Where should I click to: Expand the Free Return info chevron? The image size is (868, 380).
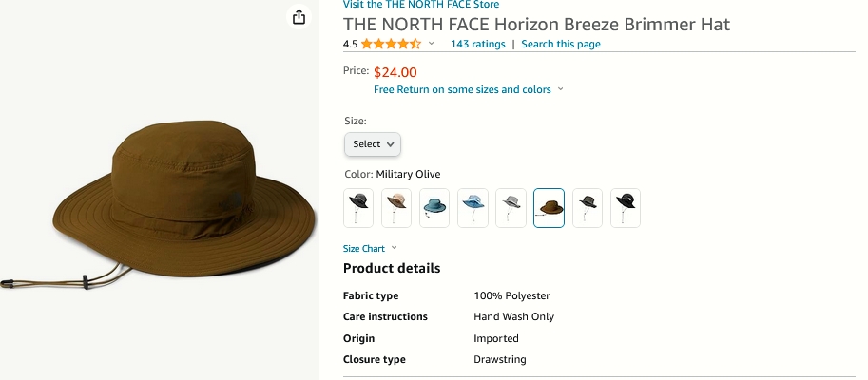tap(560, 89)
